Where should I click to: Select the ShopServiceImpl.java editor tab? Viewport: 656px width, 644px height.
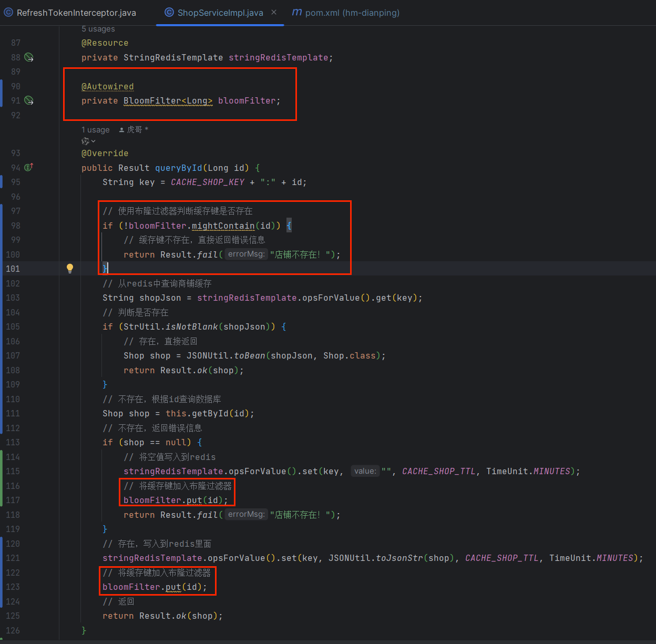point(220,13)
